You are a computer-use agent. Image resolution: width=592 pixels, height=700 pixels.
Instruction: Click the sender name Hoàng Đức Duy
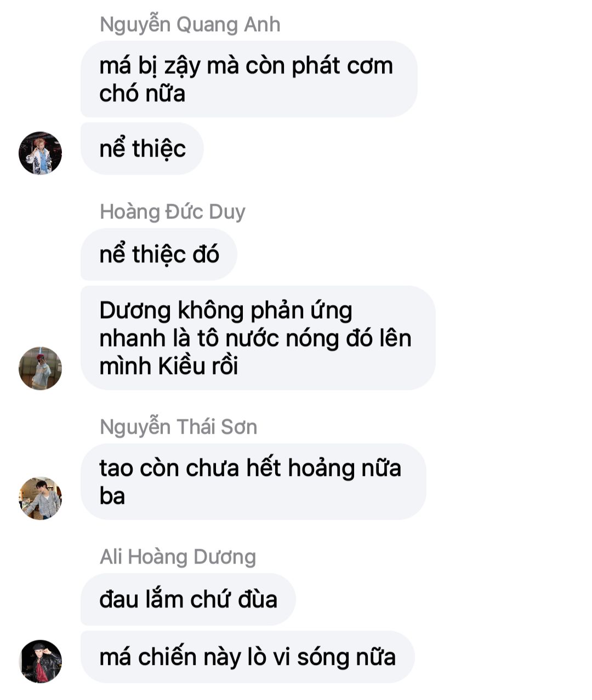point(172,212)
